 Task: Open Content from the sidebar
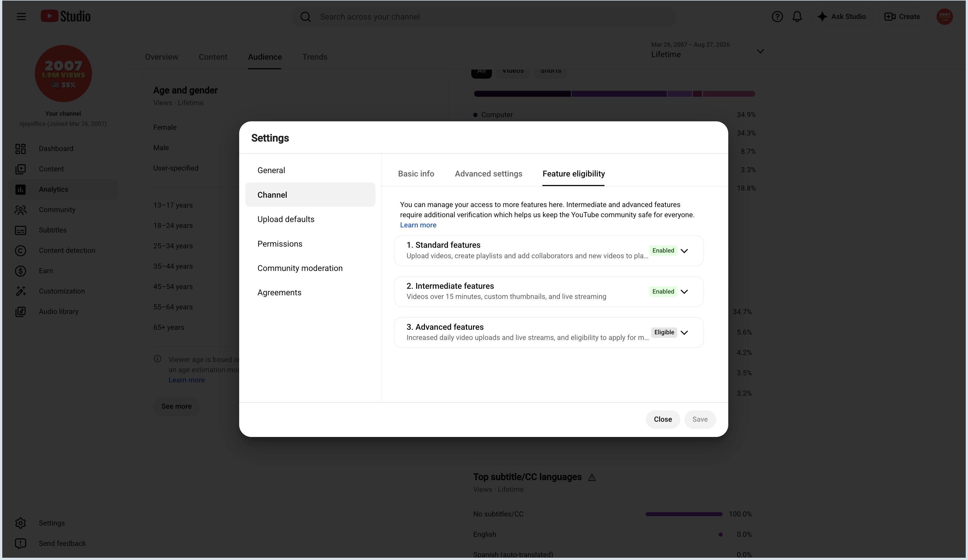63,169
